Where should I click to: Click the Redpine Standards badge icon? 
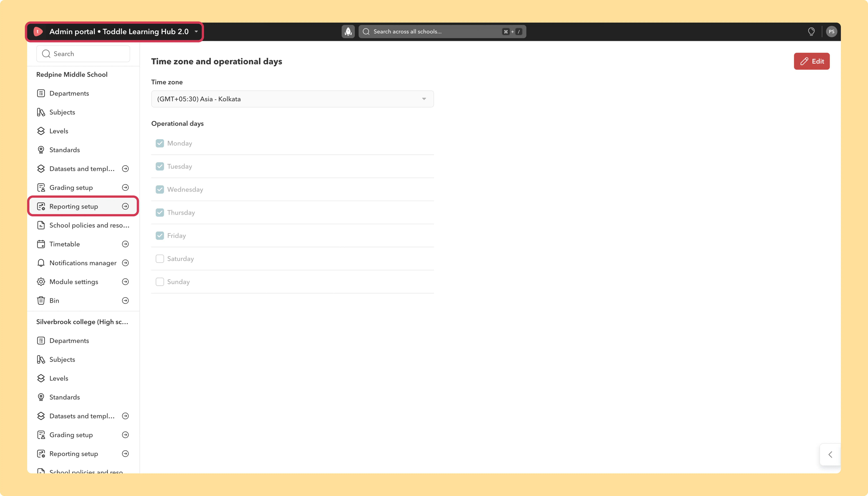41,150
